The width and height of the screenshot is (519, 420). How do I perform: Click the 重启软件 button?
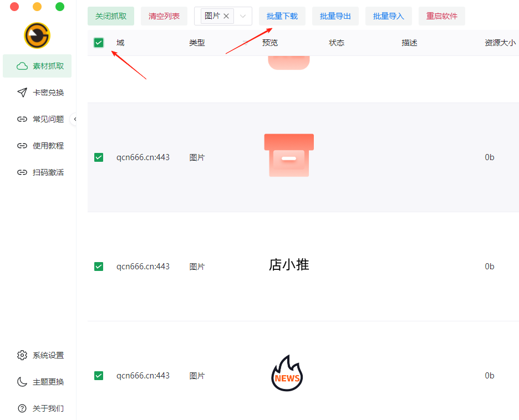(x=441, y=16)
